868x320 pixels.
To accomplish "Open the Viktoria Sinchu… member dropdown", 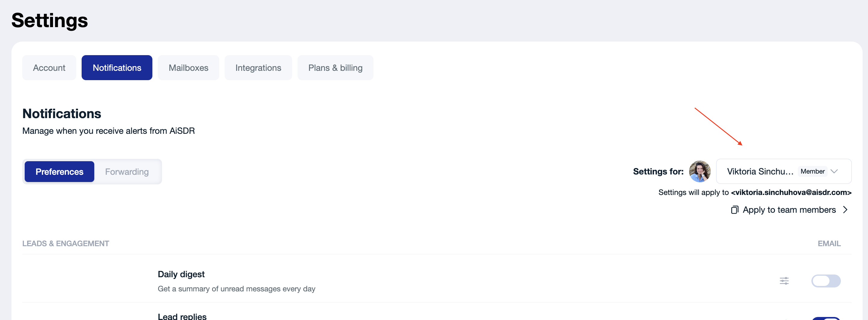I will 784,171.
